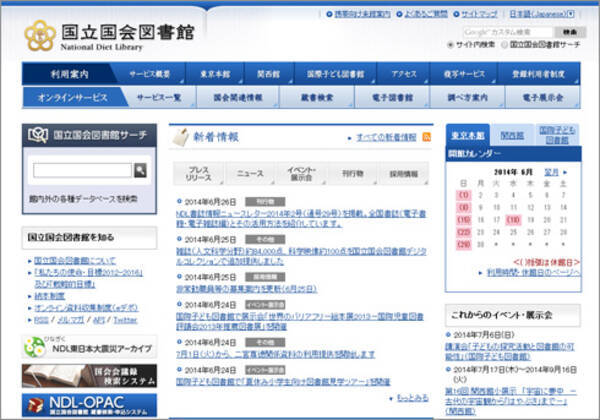Open the NDL-OPAC banner

click(89, 404)
